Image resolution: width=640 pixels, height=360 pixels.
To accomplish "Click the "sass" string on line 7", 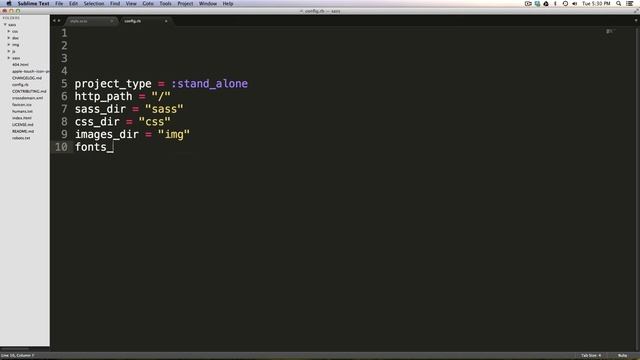I will [164, 109].
